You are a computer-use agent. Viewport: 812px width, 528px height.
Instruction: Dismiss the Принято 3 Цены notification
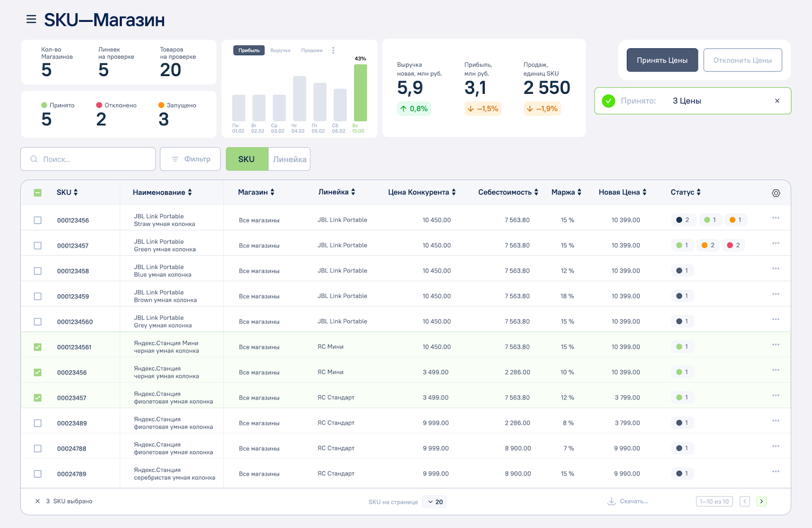coord(777,101)
